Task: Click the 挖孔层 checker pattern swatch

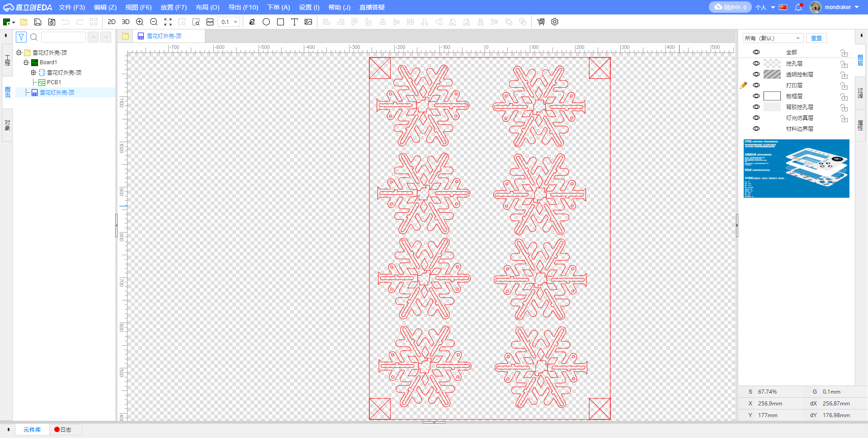Action: [772, 63]
